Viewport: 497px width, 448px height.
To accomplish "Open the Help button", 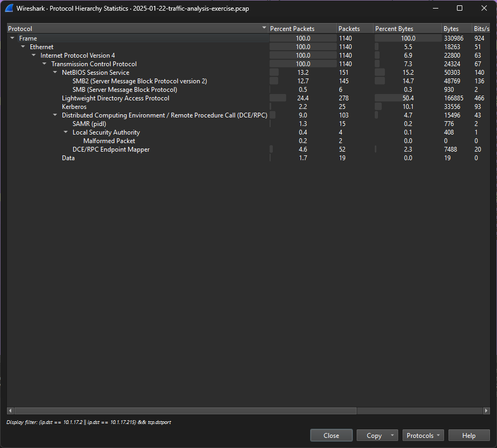I will [469, 436].
